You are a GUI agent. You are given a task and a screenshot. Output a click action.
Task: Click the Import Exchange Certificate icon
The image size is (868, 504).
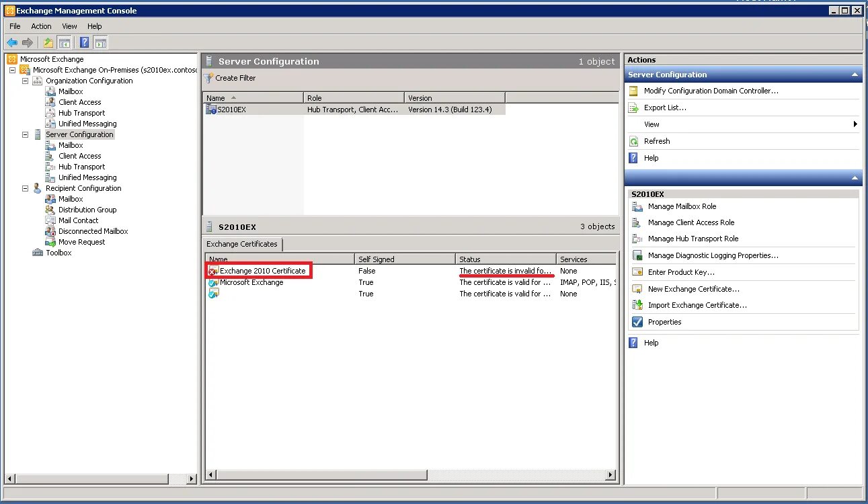[637, 305]
